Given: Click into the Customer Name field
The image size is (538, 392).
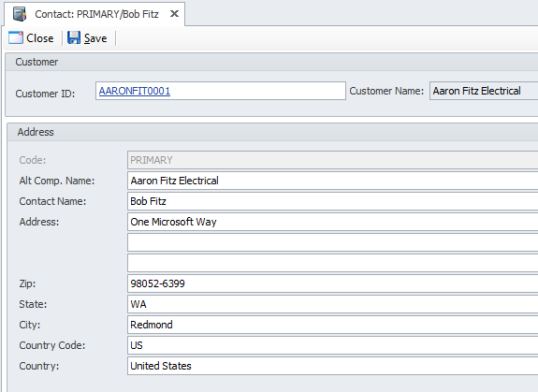Looking at the screenshot, I should pyautogui.click(x=484, y=91).
